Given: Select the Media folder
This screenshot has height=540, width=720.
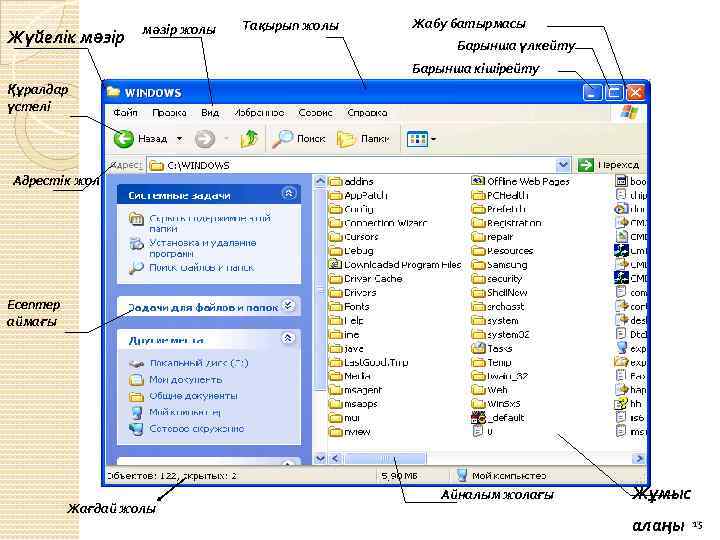Looking at the screenshot, I should pyautogui.click(x=349, y=376).
